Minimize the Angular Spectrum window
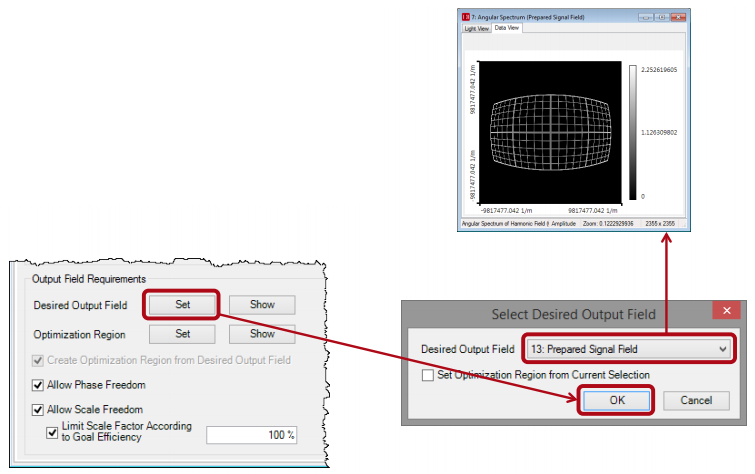The image size is (755, 474). (x=645, y=17)
